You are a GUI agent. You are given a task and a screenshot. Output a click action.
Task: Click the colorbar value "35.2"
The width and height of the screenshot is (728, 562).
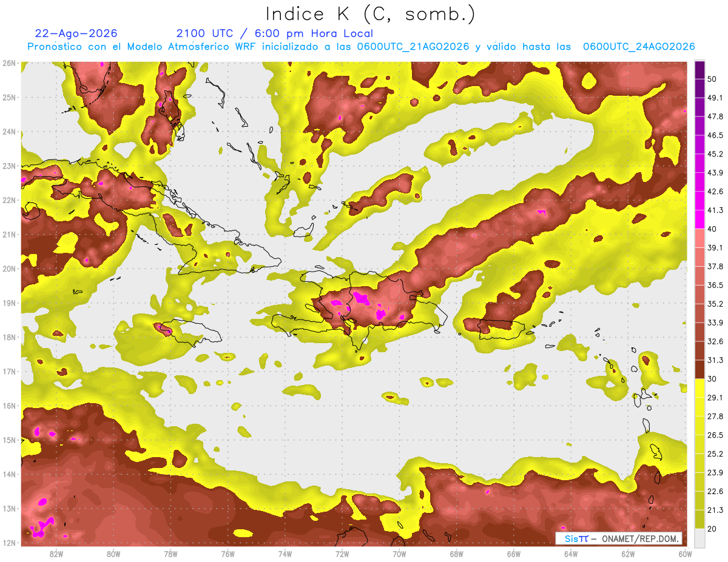(x=715, y=304)
